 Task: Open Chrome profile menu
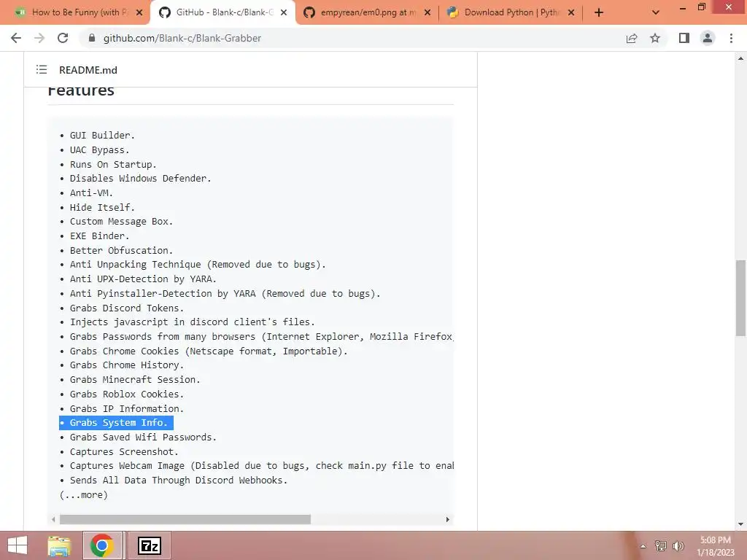click(x=708, y=38)
